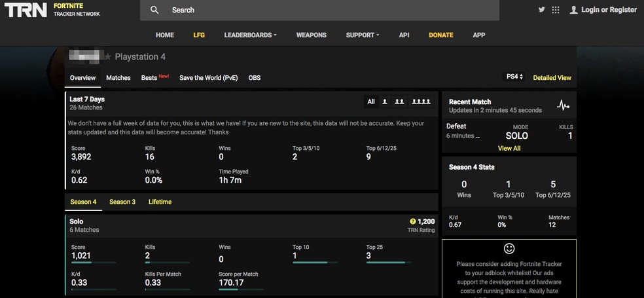Viewport: 644px width, 298px height.
Task: Open the Twitter bird icon link
Action: click(x=542, y=10)
